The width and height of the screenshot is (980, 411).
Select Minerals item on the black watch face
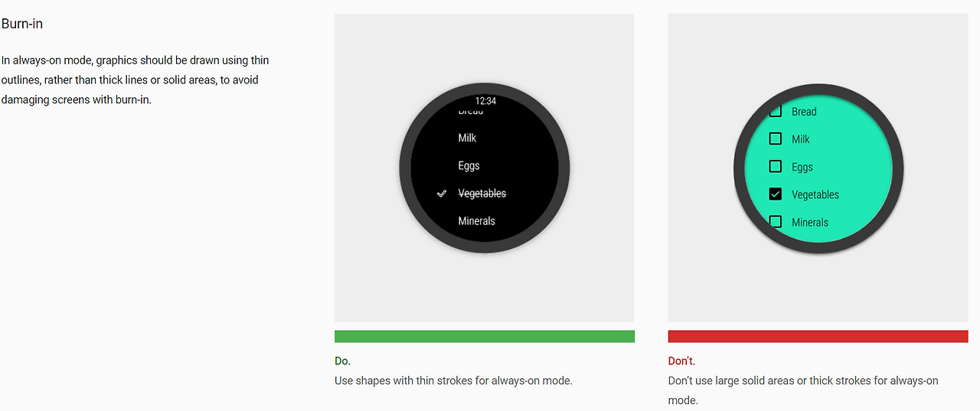[476, 221]
